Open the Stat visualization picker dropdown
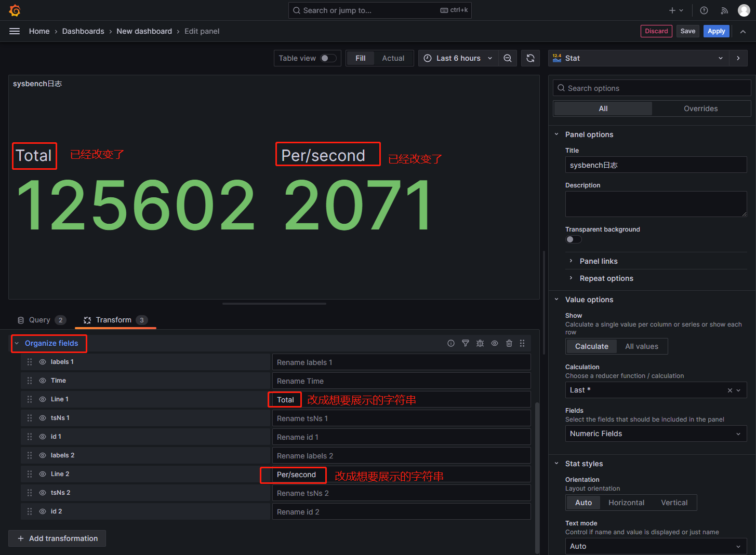756x555 pixels. (x=639, y=58)
